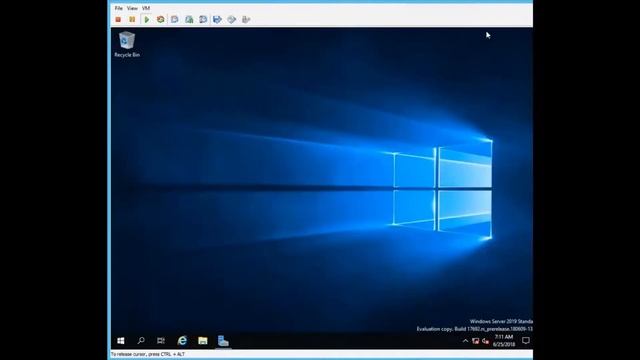Screen dimensions: 640x360
Task: Open the View menu
Action: click(132, 8)
